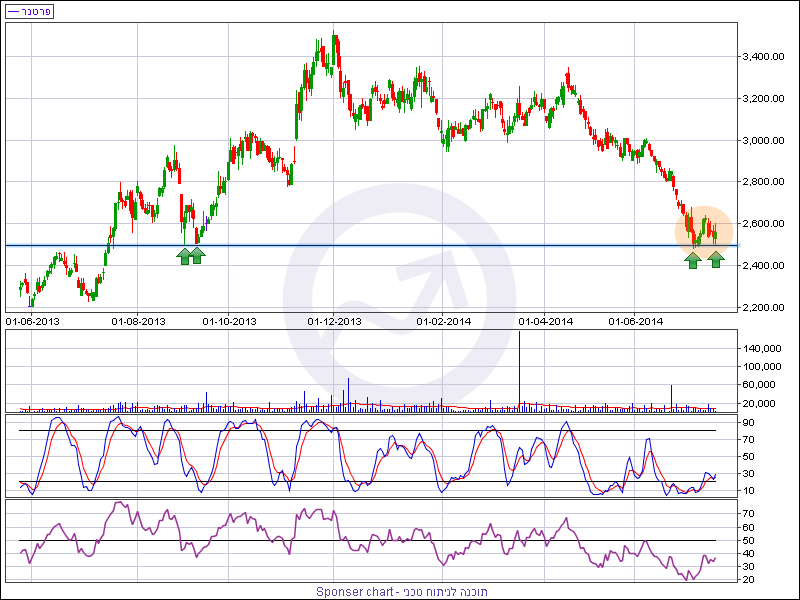Image resolution: width=800 pixels, height=600 pixels.
Task: Click the 01-06-2014 date label
Action: pos(636,321)
